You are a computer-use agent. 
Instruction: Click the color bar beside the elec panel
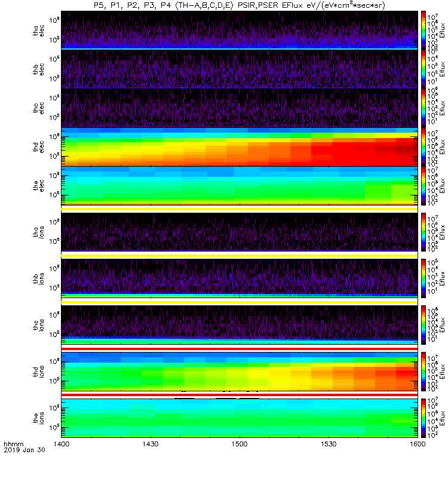tap(424, 186)
